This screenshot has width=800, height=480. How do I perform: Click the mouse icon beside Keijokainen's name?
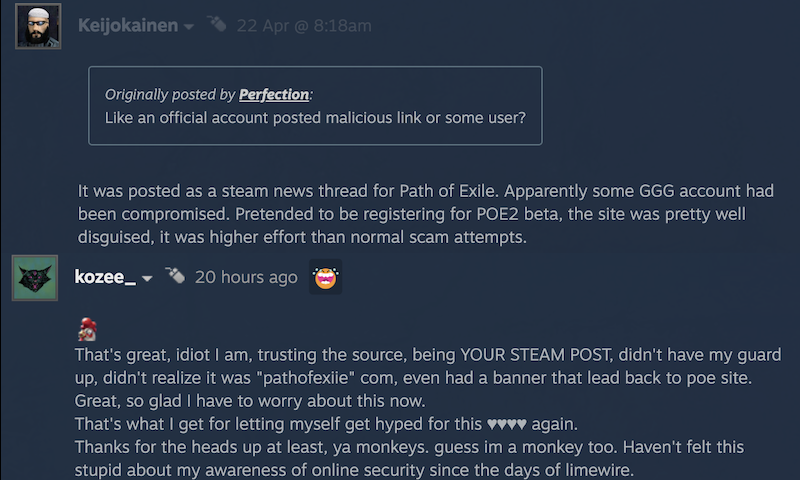pyautogui.click(x=216, y=24)
